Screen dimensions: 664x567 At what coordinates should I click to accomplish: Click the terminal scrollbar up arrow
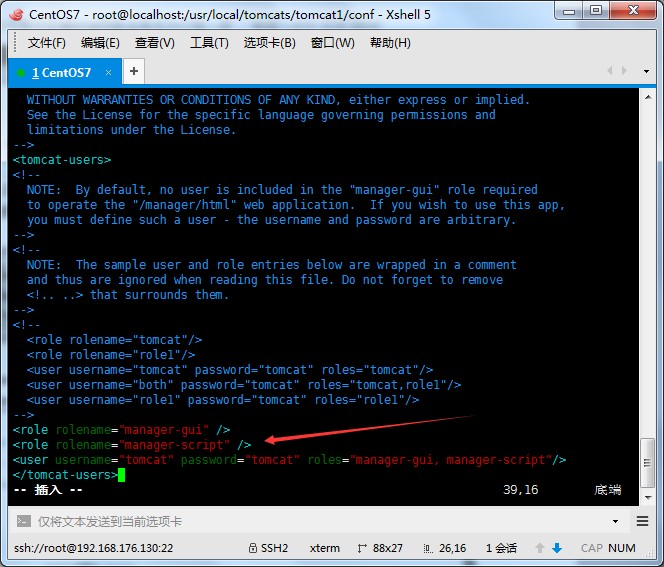[x=648, y=97]
